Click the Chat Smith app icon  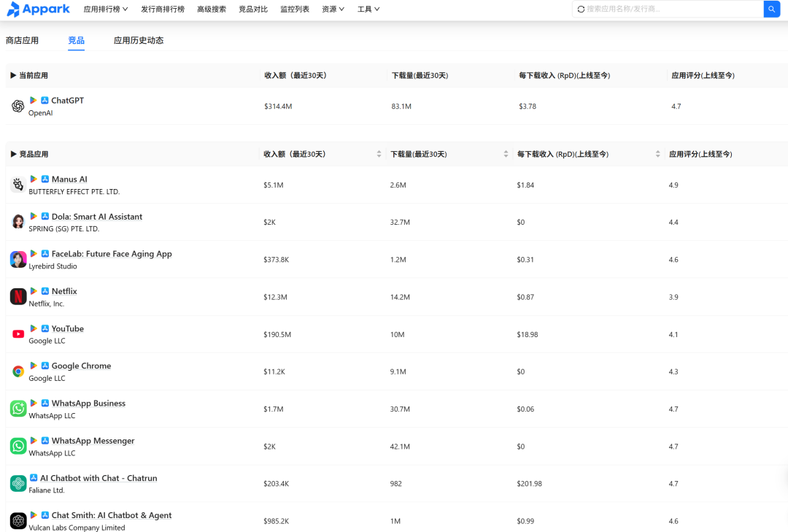(x=18, y=521)
